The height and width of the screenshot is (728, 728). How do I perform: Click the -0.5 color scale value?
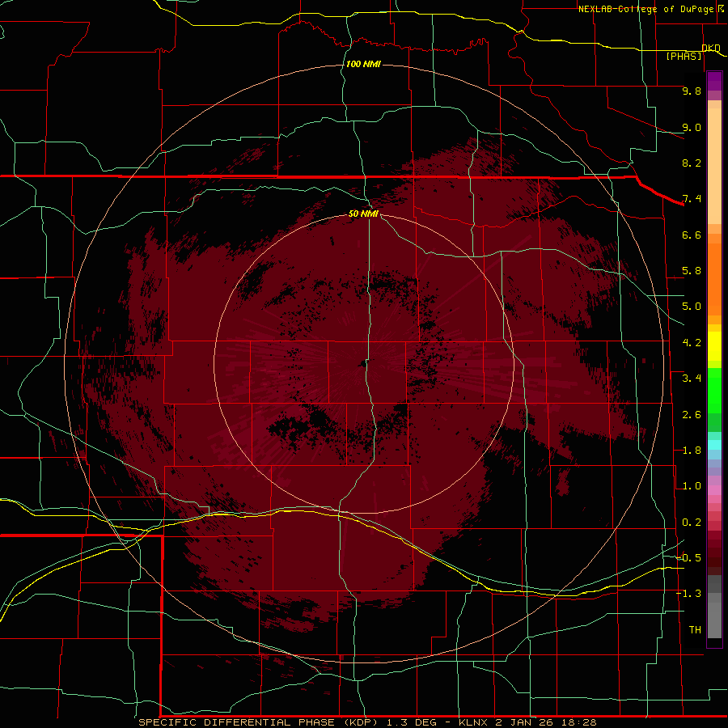click(688, 557)
